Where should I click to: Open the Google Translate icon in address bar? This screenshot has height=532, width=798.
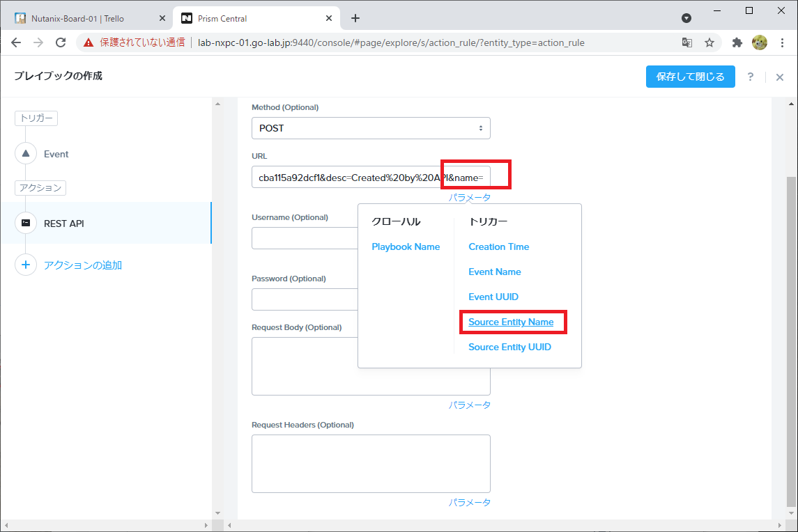tap(687, 42)
